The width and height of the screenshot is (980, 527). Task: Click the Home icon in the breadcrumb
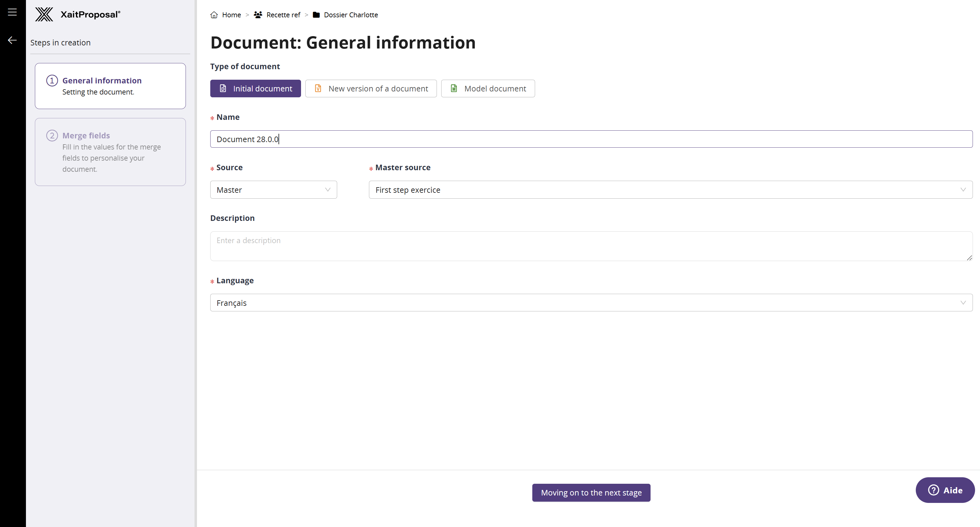(x=214, y=15)
